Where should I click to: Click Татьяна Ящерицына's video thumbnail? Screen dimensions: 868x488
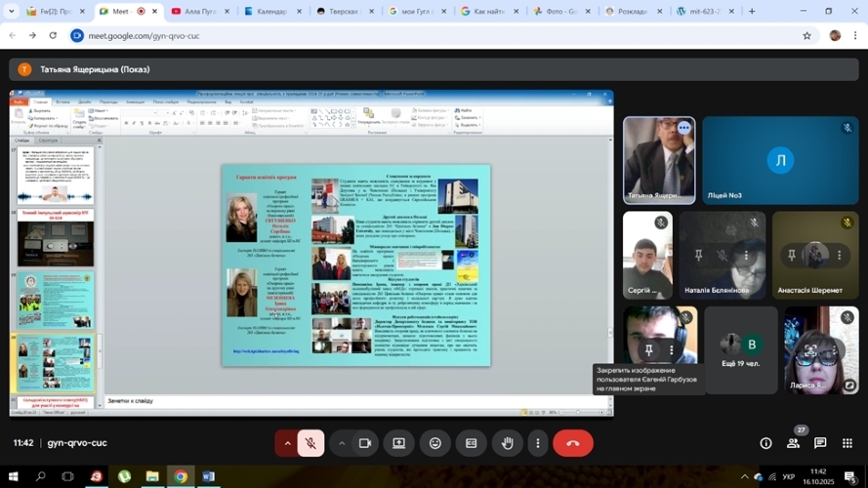[659, 161]
